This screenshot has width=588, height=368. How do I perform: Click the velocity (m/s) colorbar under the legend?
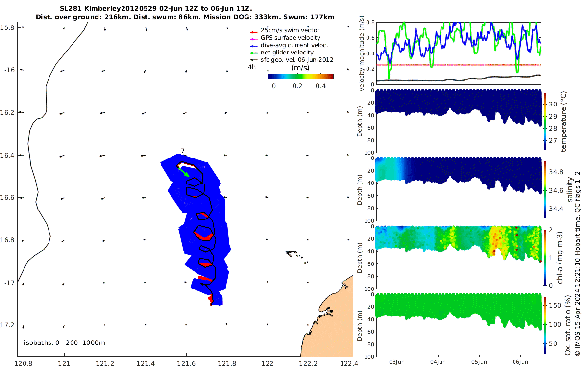pos(300,76)
